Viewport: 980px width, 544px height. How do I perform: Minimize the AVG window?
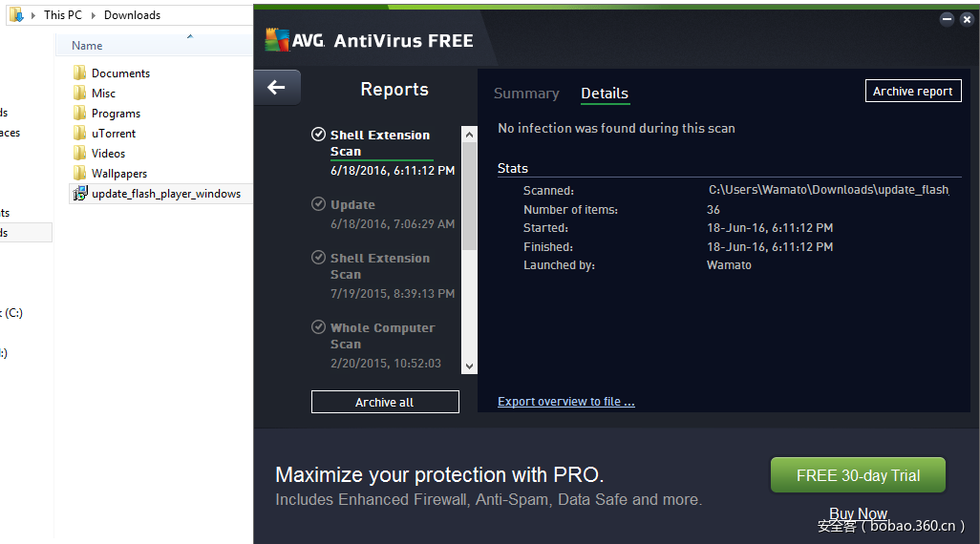point(947,19)
